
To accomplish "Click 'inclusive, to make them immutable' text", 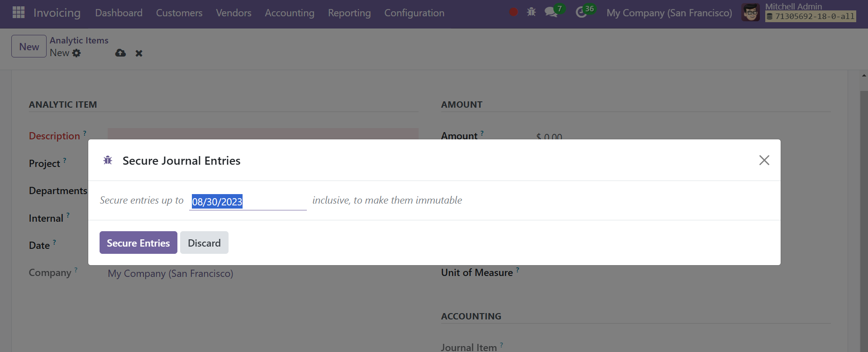I will point(387,200).
